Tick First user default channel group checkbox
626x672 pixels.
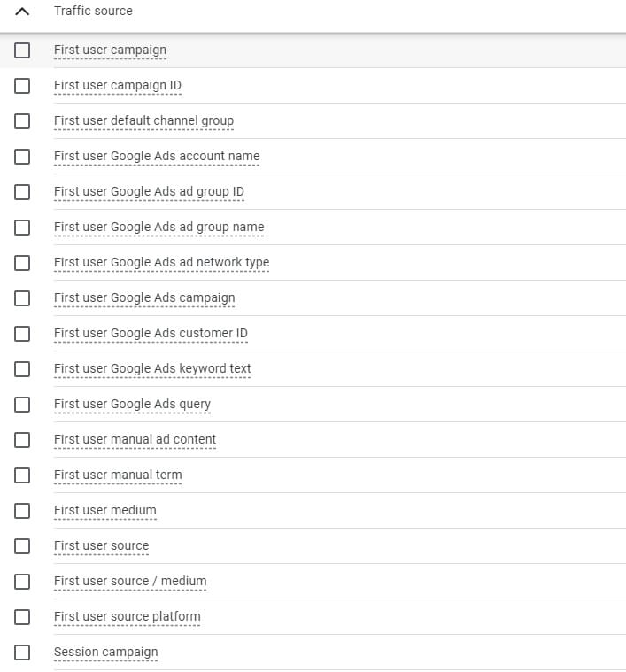point(22,121)
